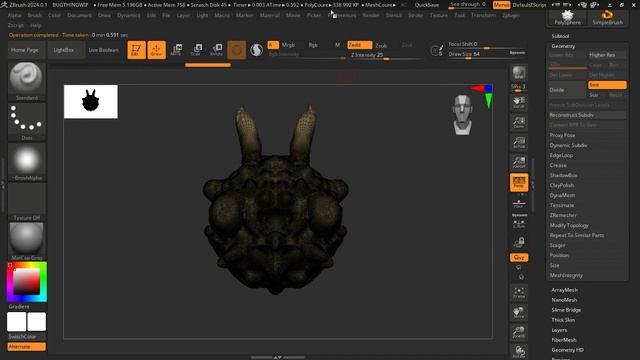640x360 pixels.
Task: Click the Zoom canvas icon
Action: click(x=519, y=122)
